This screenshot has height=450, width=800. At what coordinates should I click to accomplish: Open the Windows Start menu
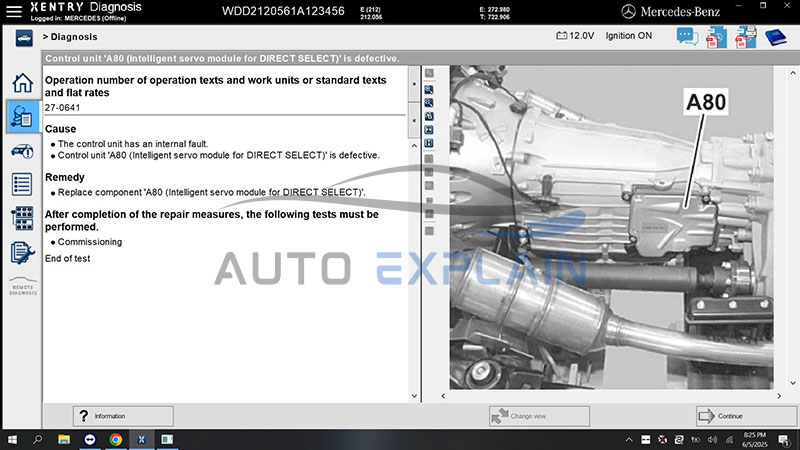click(x=12, y=439)
